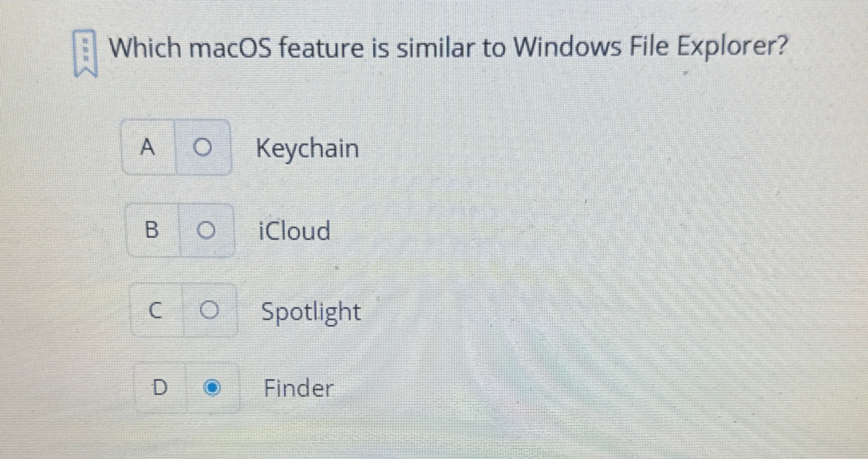The width and height of the screenshot is (868, 459).
Task: Click the Keychain answer label
Action: click(308, 148)
